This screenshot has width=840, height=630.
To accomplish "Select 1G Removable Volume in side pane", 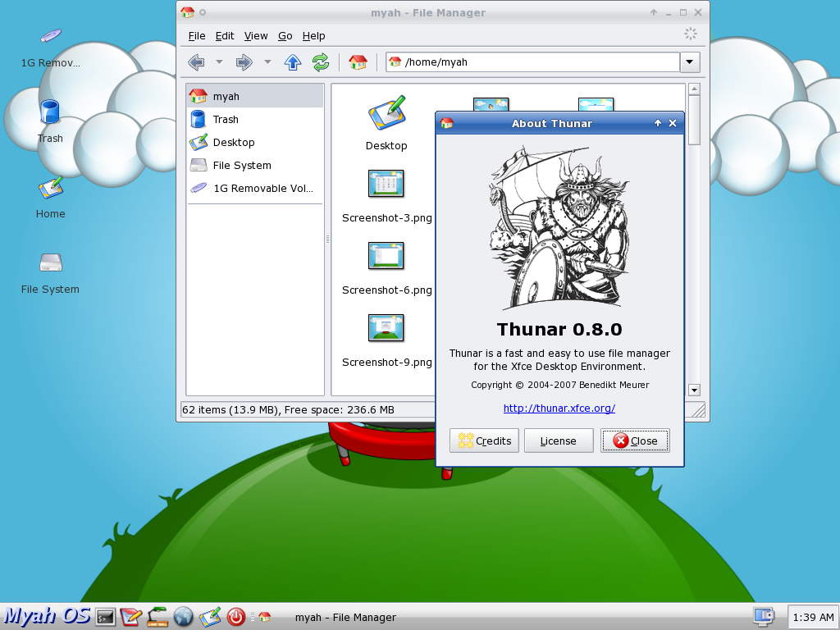I will point(256,189).
